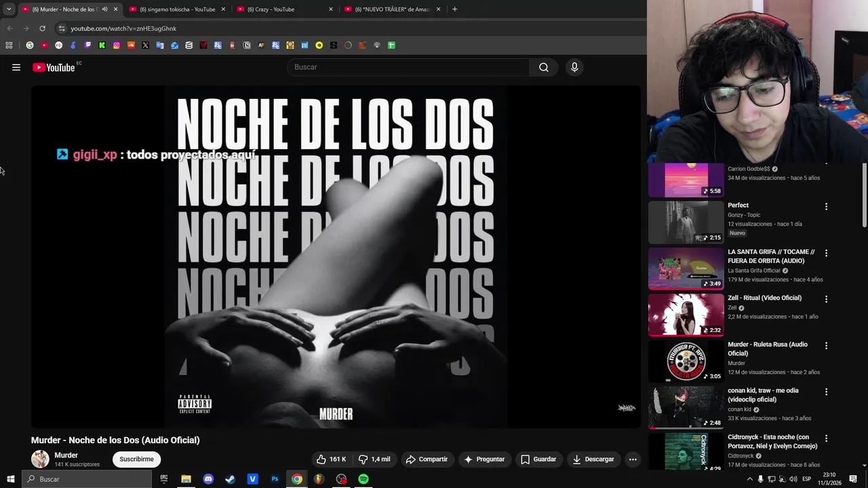Open the Murder - Ruleta Rusa thumbnail
This screenshot has width=868, height=488.
tap(686, 361)
